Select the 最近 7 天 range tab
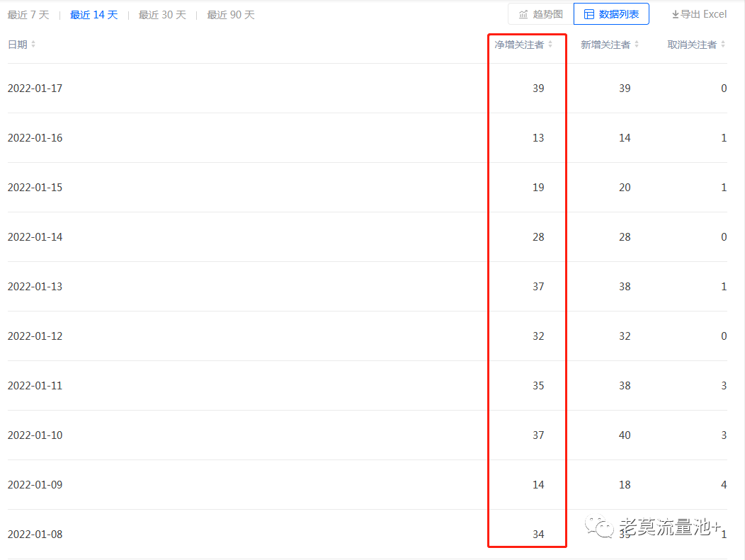Image resolution: width=745 pixels, height=560 pixels. (28, 15)
